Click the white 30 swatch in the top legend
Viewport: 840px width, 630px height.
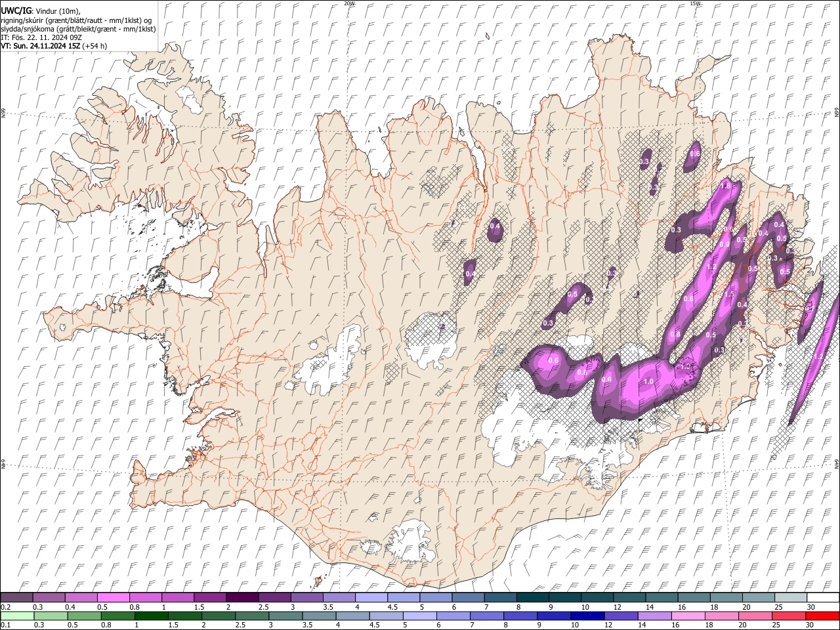tap(823, 597)
